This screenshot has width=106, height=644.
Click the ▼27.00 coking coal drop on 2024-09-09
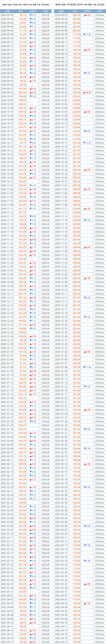pos(87,35)
